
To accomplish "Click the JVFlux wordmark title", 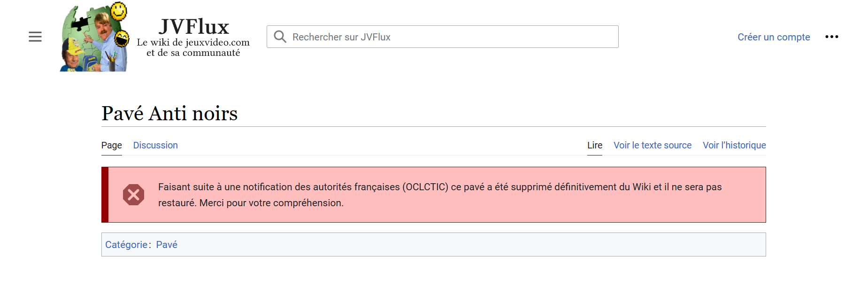I will pyautogui.click(x=193, y=27).
